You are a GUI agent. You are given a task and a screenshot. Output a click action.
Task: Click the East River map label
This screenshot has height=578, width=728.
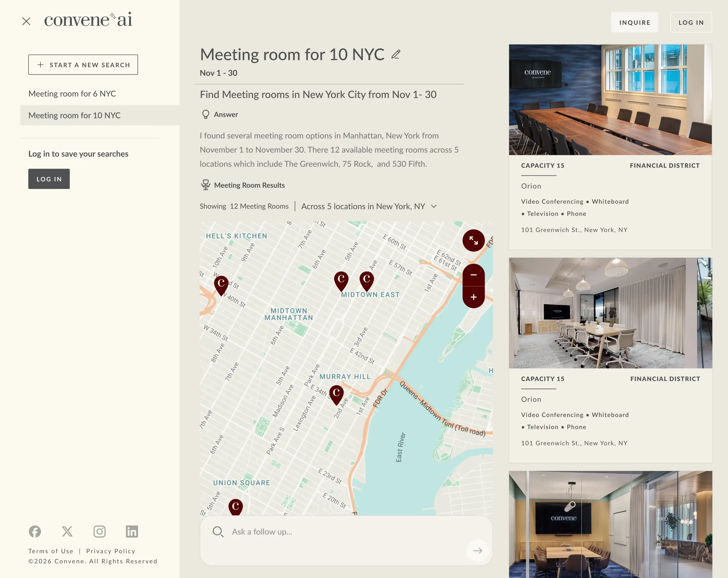(400, 447)
